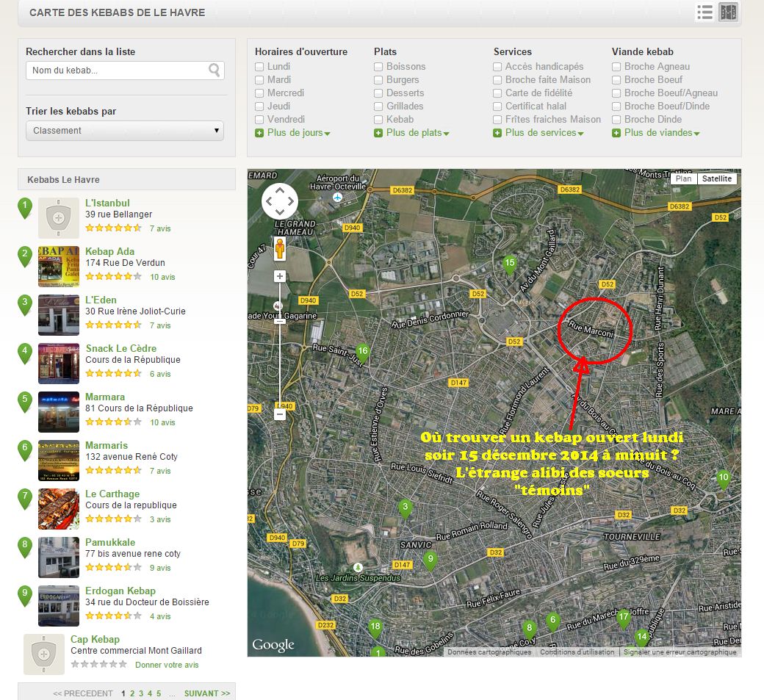Check the Mardi checkbox

[x=259, y=79]
